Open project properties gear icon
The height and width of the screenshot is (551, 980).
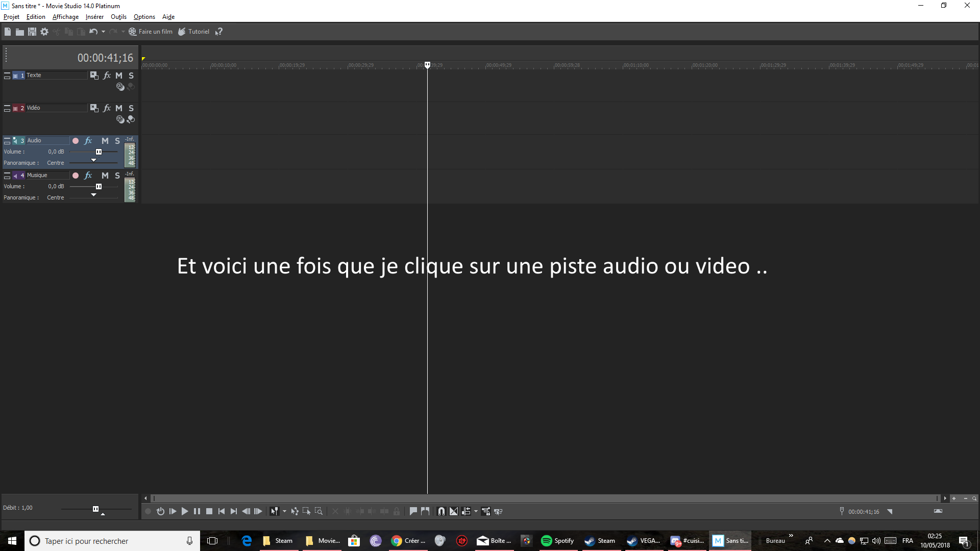44,32
